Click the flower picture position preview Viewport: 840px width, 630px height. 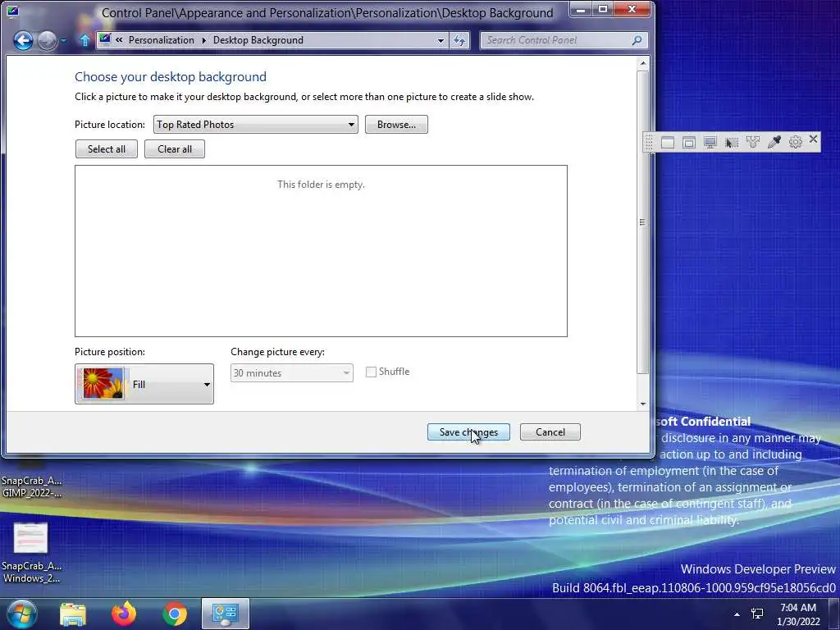click(x=103, y=384)
